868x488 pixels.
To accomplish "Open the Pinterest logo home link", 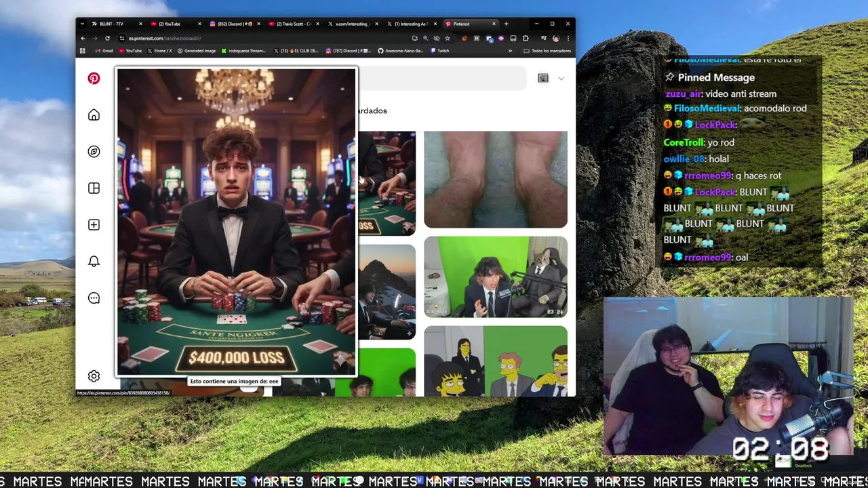I will [x=94, y=79].
